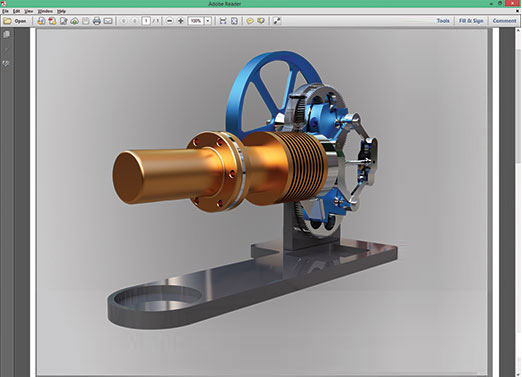Open the Tools pane
The width and height of the screenshot is (522, 377).
pos(443,21)
